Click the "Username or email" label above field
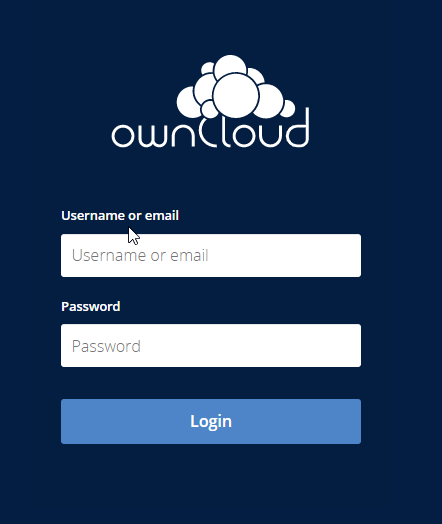Viewport: 442px width, 524px height. tap(120, 216)
